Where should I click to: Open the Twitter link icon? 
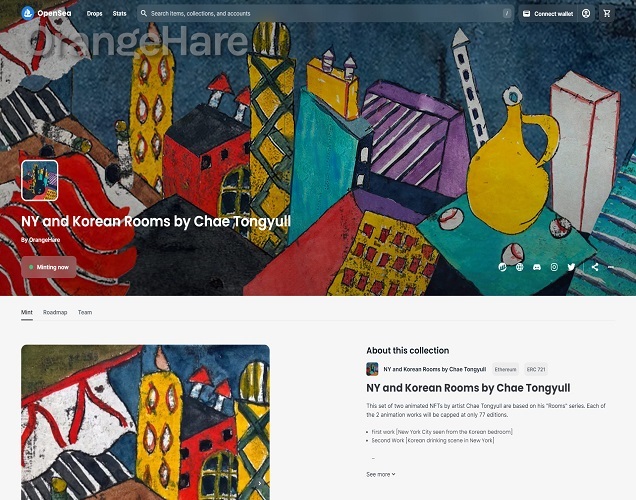pyautogui.click(x=571, y=267)
